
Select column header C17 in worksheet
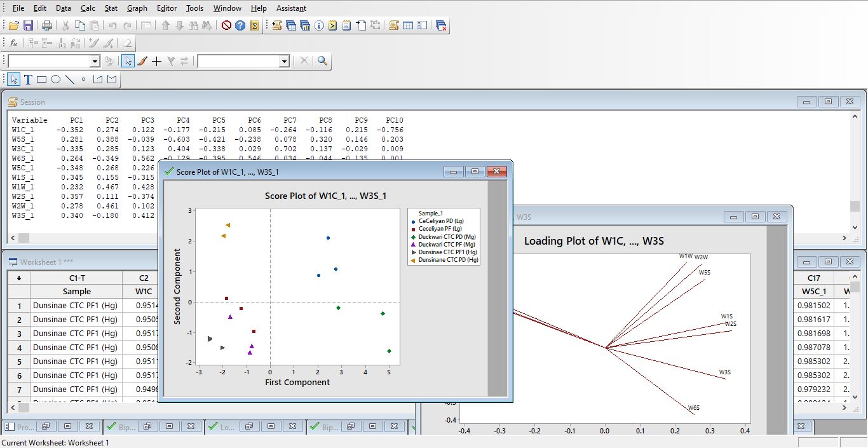(x=814, y=278)
